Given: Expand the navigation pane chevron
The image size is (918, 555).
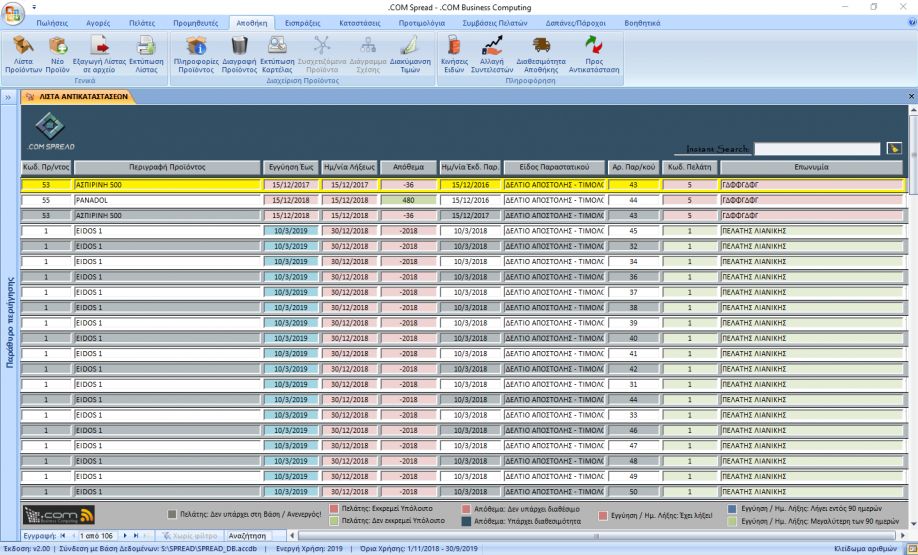Looking at the screenshot, I should pos(8,97).
